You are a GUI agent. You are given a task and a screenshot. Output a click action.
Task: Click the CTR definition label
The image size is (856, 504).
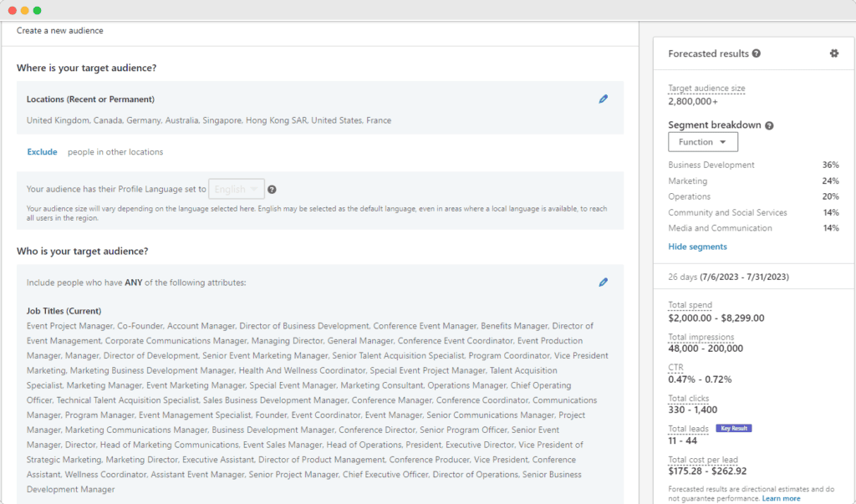point(675,367)
